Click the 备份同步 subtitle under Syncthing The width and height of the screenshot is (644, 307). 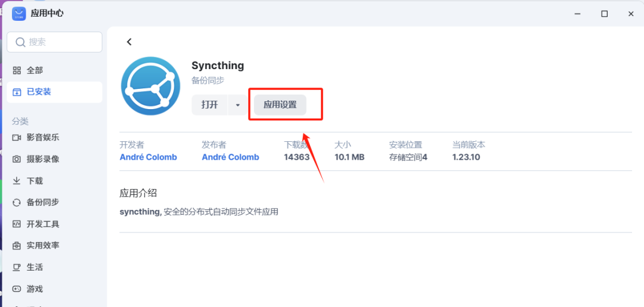pos(208,80)
